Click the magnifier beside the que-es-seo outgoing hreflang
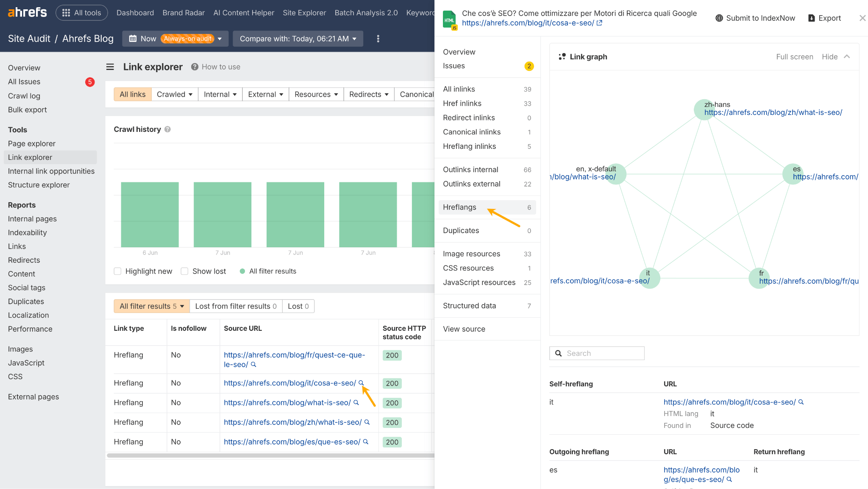This screenshot has height=489, width=868. click(x=729, y=479)
